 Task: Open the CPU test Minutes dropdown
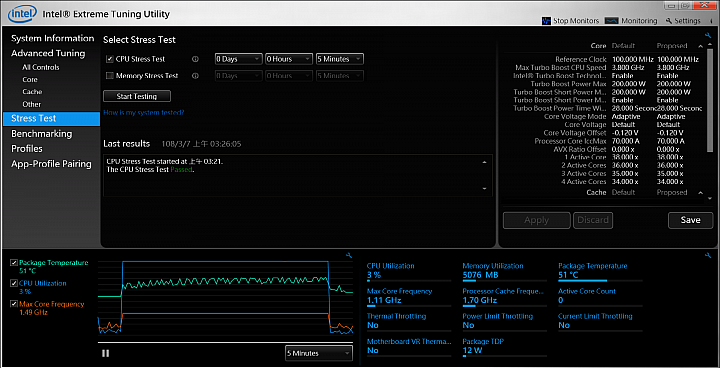339,59
